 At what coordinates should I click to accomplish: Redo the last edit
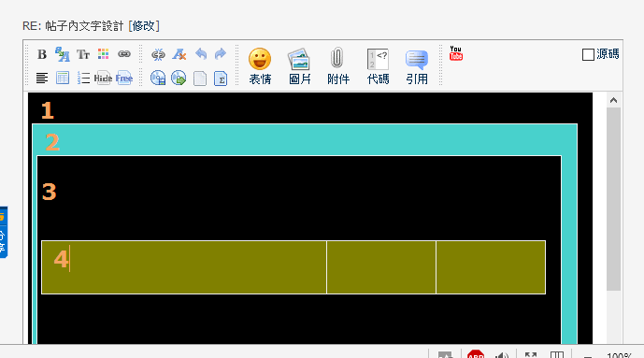221,54
